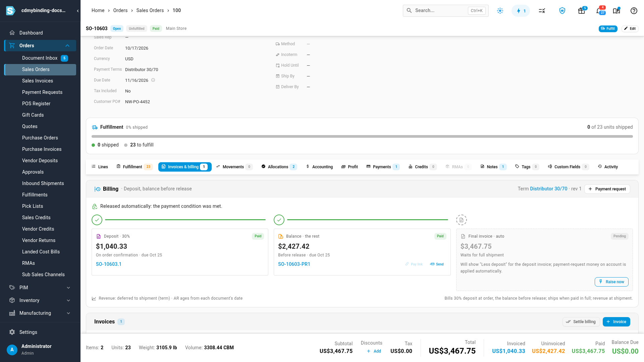644x362 pixels.
Task: Expand the PIM menu section
Action: point(68,288)
